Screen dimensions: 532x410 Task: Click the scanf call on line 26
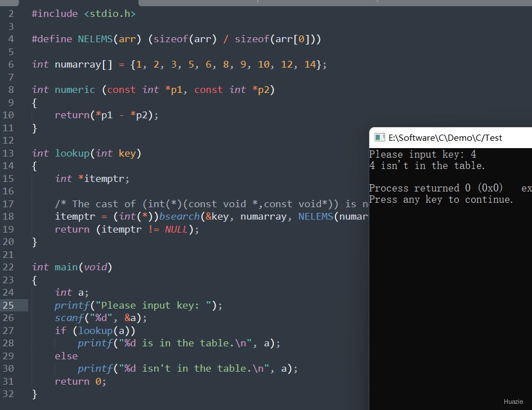(69, 318)
